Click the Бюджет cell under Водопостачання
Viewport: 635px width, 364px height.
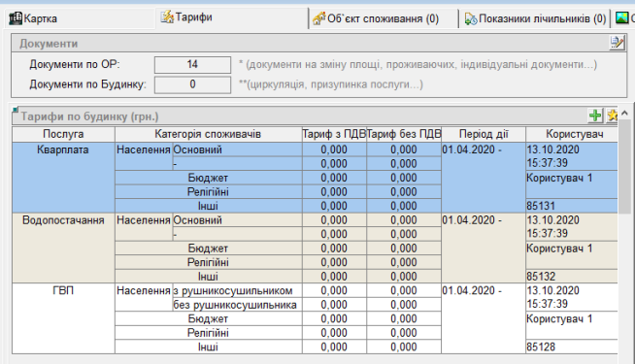pos(208,248)
